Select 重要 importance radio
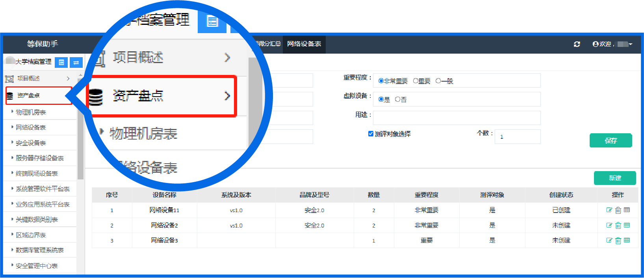 416,81
